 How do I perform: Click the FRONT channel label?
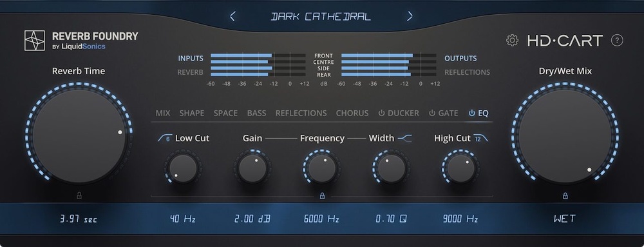(324, 55)
